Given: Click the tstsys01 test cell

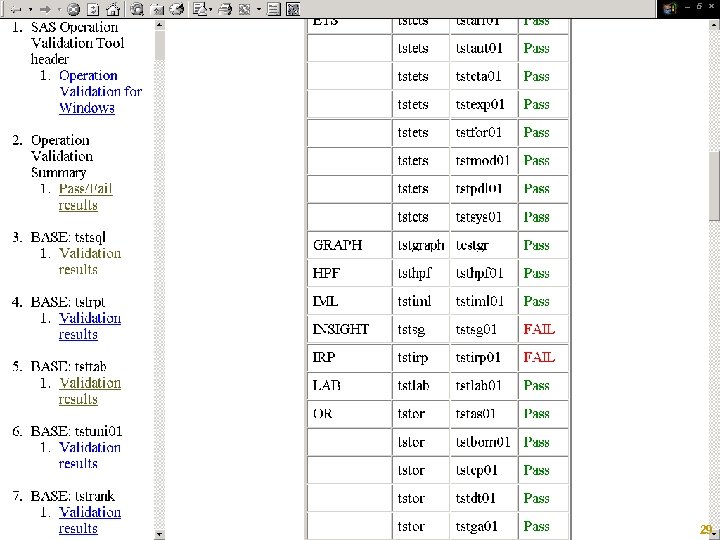Looking at the screenshot, I should [x=484, y=217].
